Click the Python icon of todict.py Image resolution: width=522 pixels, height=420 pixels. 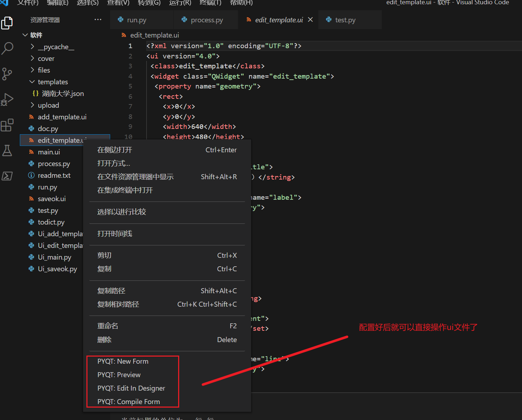point(32,222)
